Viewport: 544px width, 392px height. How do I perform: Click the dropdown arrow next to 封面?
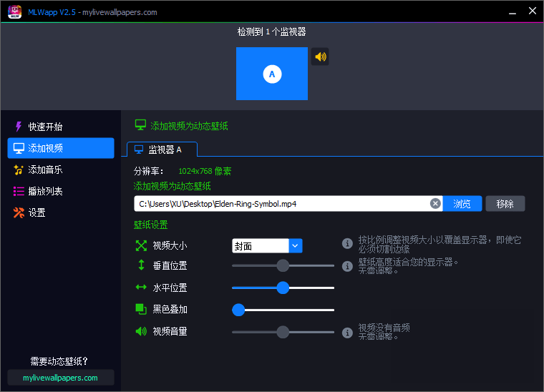295,246
